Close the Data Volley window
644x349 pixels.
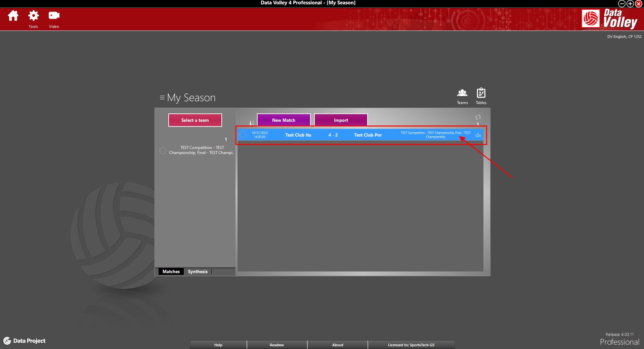click(x=638, y=4)
